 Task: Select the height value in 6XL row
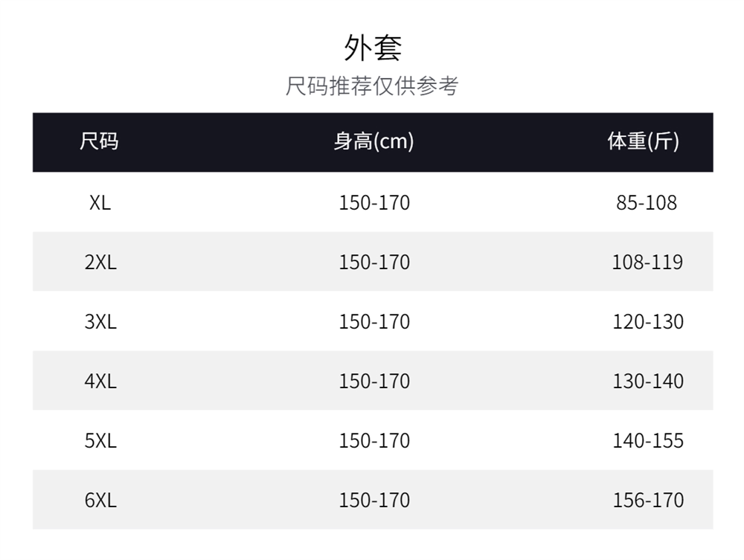pyautogui.click(x=374, y=500)
